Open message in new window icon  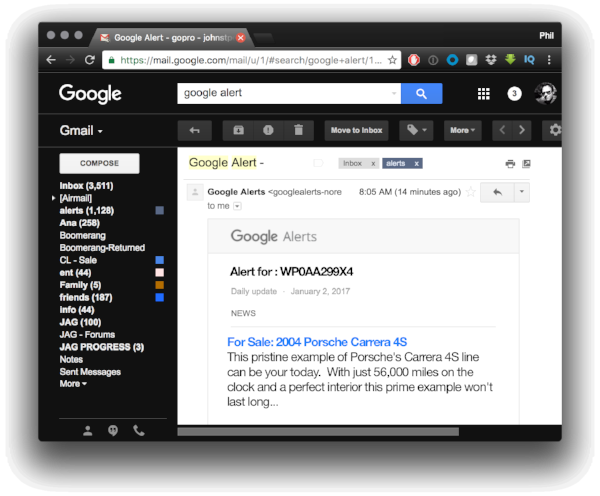(527, 164)
